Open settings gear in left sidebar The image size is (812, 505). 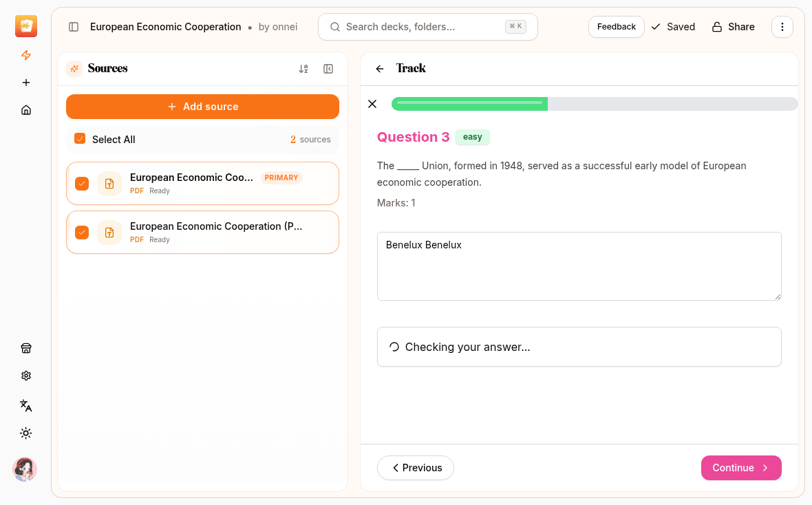pyautogui.click(x=26, y=376)
